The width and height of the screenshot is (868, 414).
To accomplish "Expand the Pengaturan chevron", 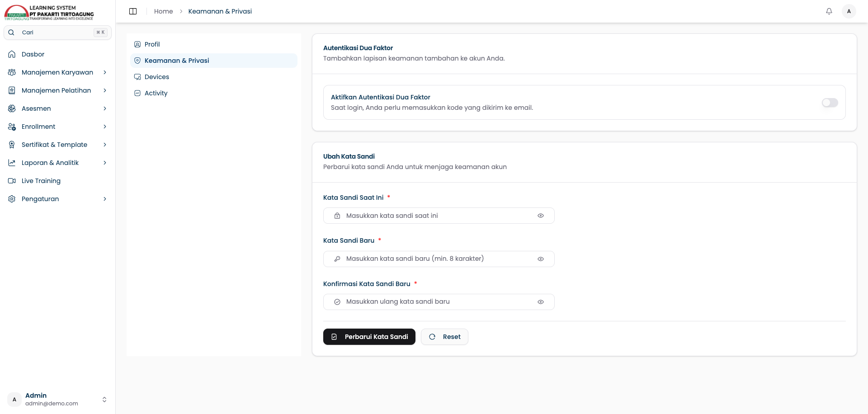I will [x=105, y=199].
